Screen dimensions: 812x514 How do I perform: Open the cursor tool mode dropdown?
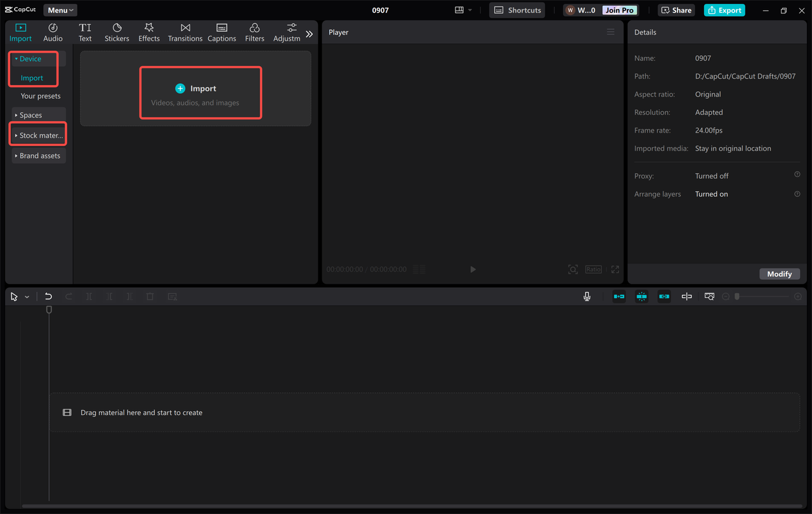pyautogui.click(x=27, y=297)
